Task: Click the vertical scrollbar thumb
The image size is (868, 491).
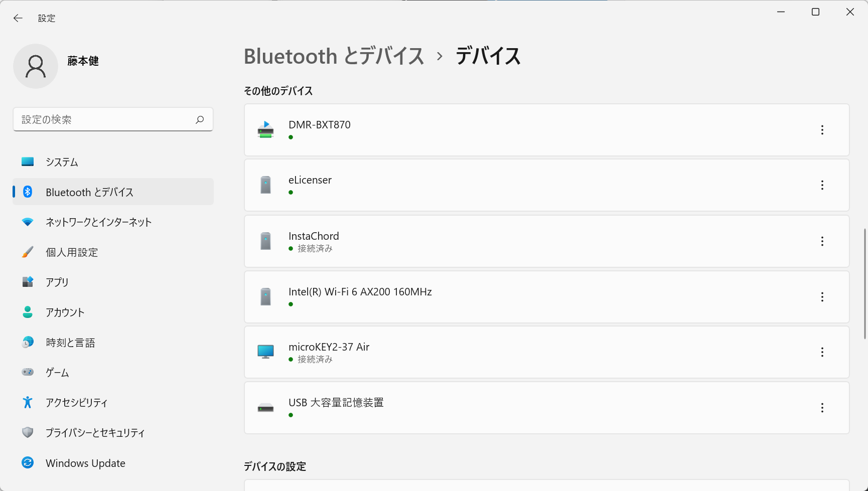Action: [x=864, y=284]
